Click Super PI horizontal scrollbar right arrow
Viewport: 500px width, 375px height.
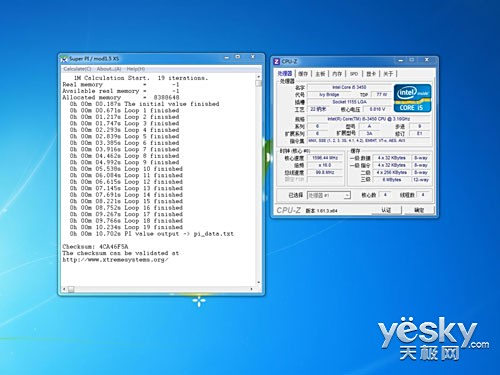(252, 289)
